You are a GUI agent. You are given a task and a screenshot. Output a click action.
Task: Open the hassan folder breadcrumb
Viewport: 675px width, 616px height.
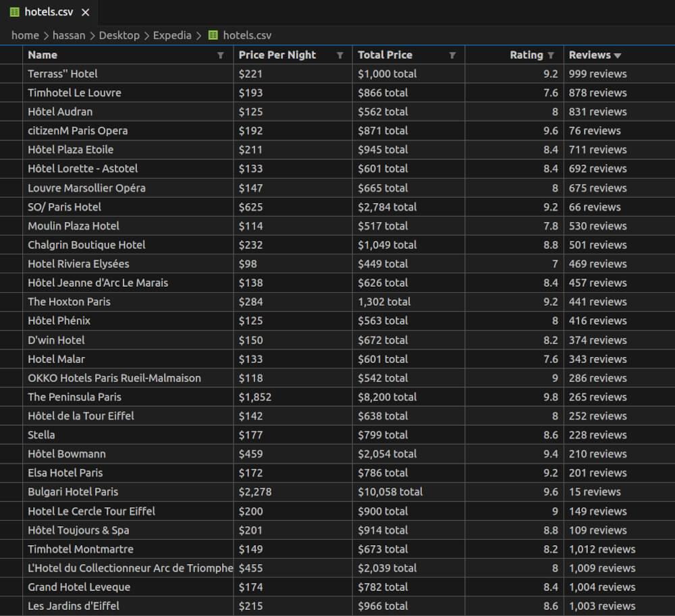pos(67,35)
